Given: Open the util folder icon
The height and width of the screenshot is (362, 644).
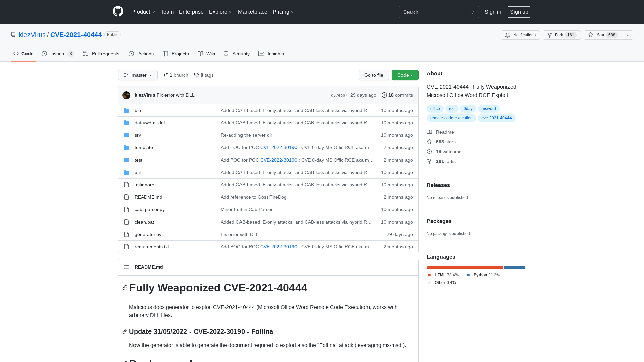Looking at the screenshot, I should (x=126, y=172).
